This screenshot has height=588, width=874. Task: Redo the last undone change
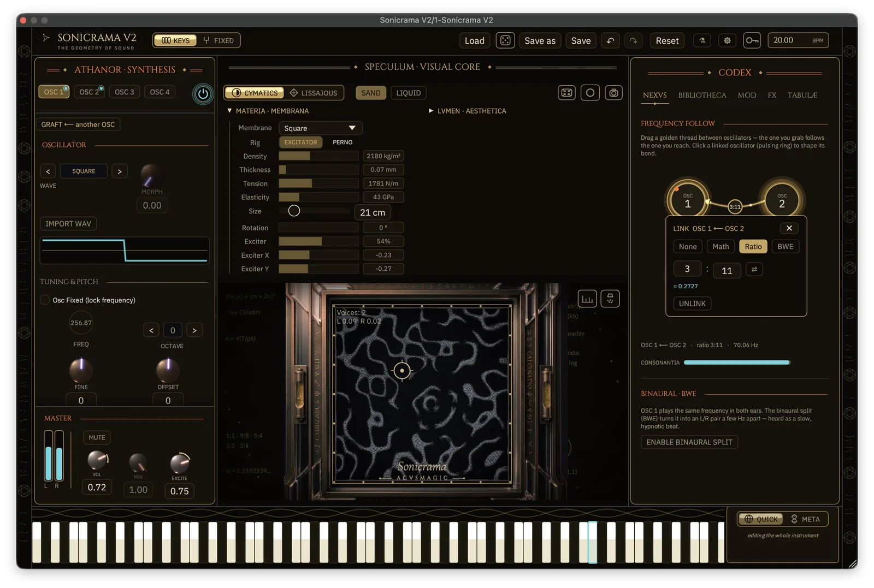[633, 40]
